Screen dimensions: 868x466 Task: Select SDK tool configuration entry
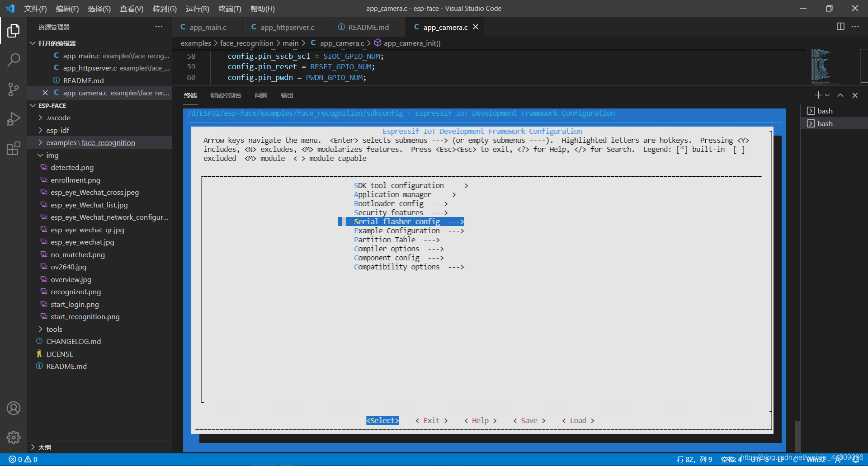pyautogui.click(x=411, y=185)
